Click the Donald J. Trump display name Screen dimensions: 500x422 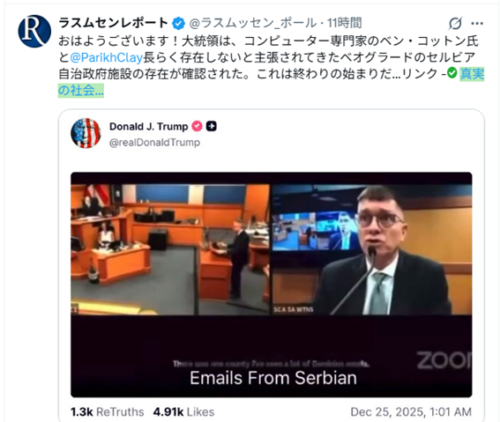(149, 127)
